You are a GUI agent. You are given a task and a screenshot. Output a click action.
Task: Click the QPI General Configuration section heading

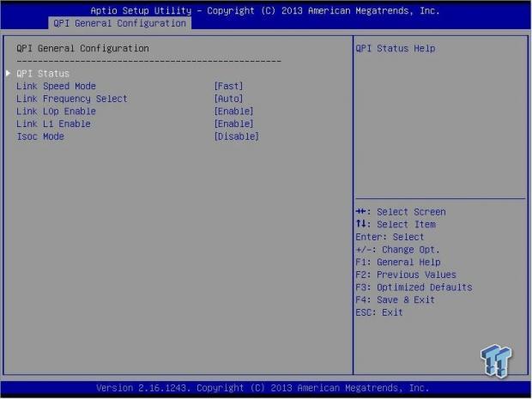(x=82, y=49)
